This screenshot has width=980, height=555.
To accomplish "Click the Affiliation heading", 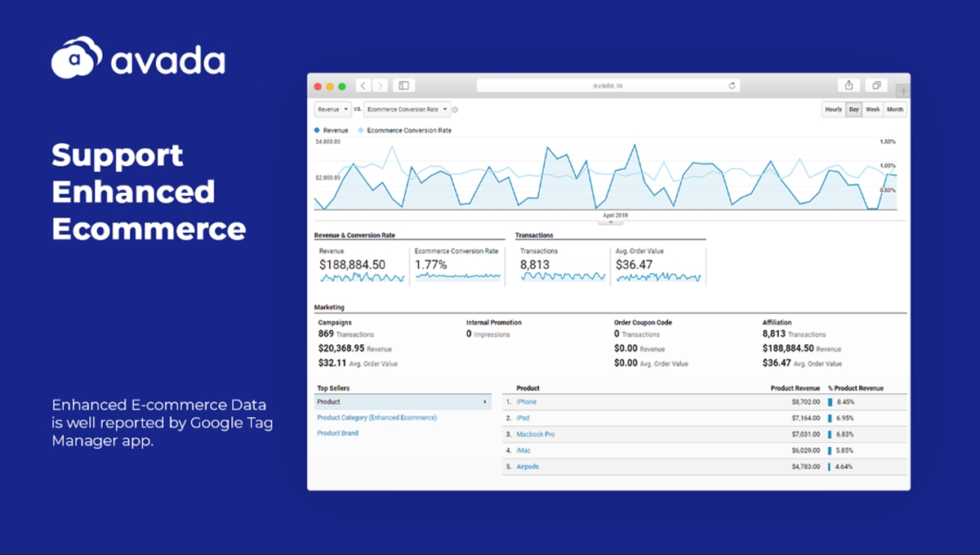I will 777,323.
